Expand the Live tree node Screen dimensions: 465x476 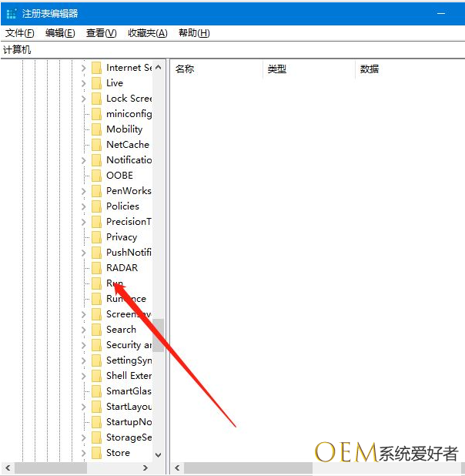(x=84, y=83)
